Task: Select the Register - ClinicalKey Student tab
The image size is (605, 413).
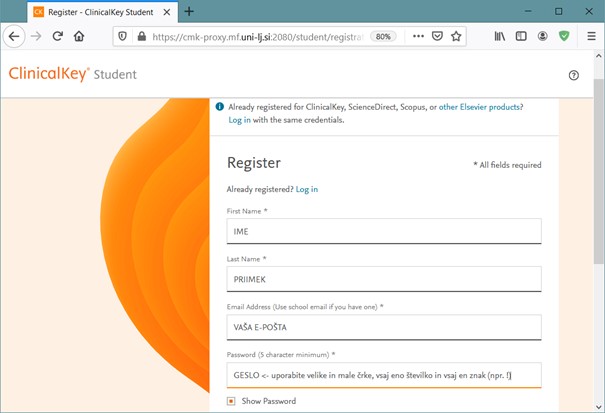Action: [x=95, y=11]
